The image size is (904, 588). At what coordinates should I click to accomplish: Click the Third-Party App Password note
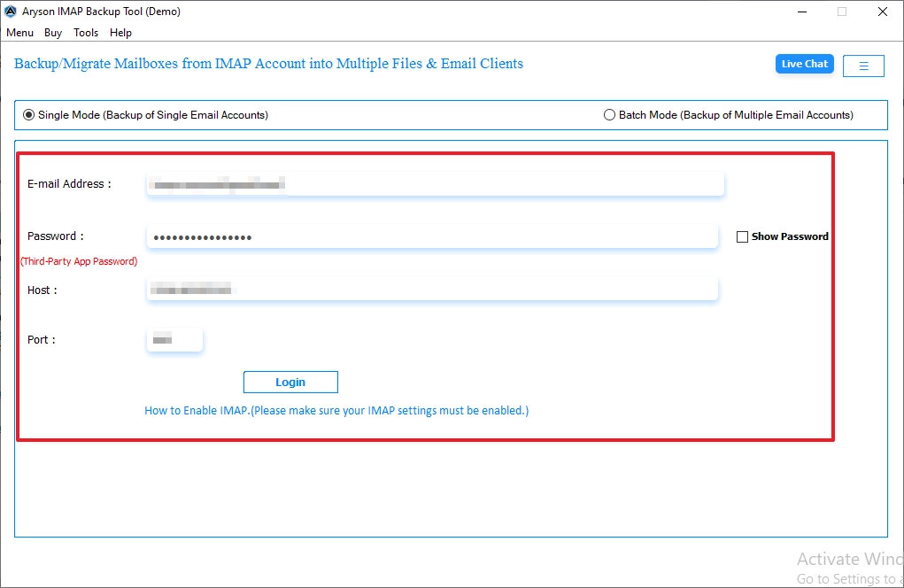tap(79, 261)
